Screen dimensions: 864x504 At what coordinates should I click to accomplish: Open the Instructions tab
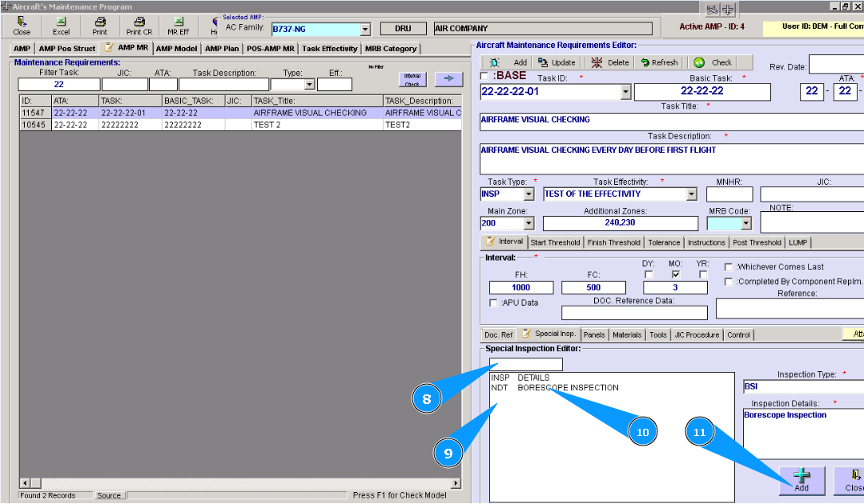click(x=706, y=242)
